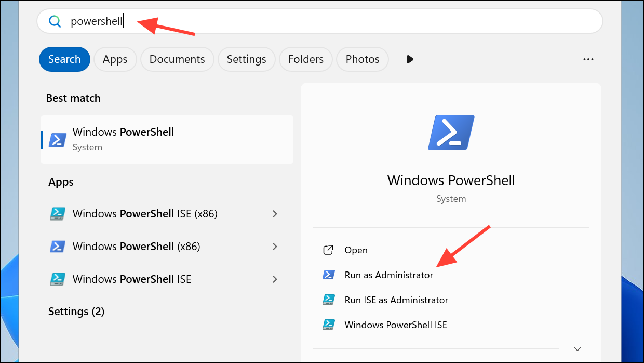644x363 pixels.
Task: Expand Windows PowerShell (x86) options chevron
Action: 275,247
